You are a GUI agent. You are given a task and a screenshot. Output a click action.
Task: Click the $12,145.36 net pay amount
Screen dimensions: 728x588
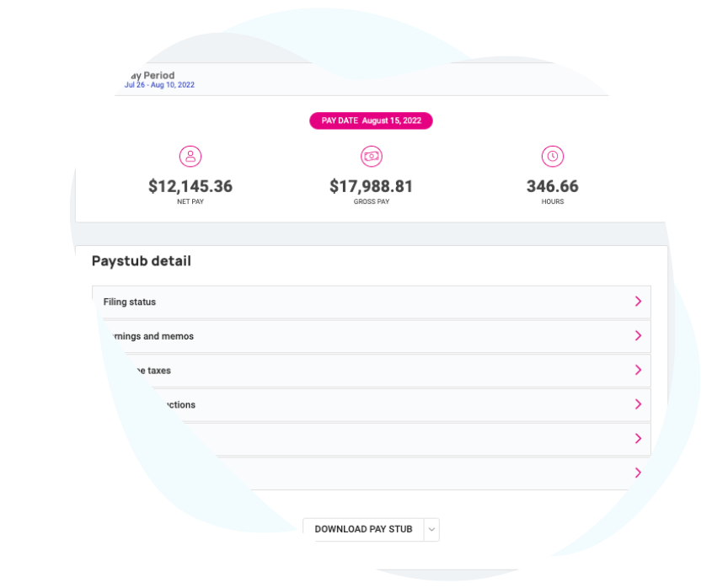click(190, 186)
